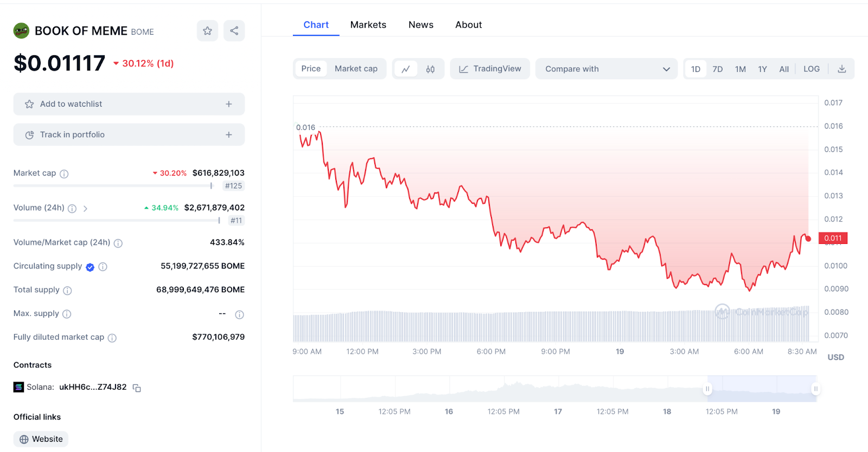Click plus icon on Track in portfolio
The image size is (868, 452).
point(229,135)
